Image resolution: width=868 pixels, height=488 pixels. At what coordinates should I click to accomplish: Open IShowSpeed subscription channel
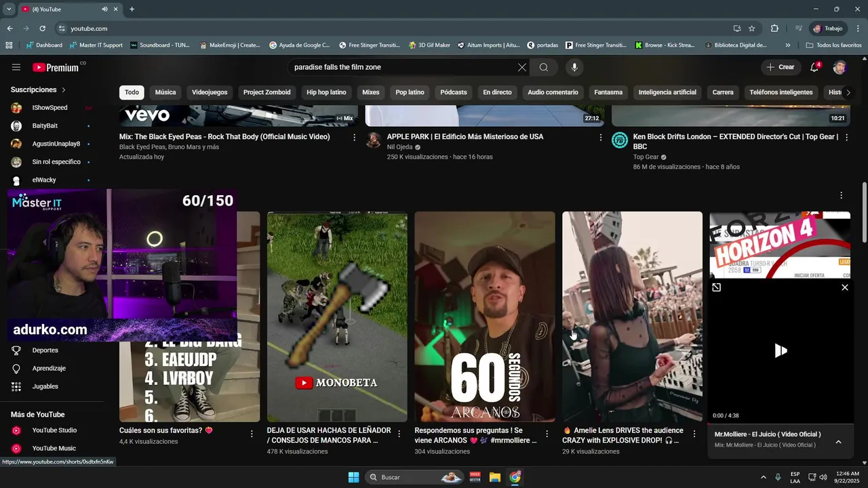pos(52,108)
